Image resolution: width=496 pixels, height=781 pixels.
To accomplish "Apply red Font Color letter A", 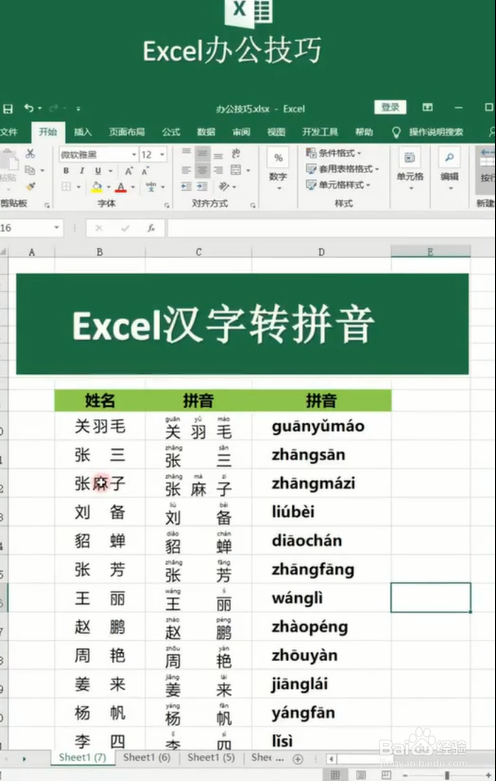I will [121, 187].
